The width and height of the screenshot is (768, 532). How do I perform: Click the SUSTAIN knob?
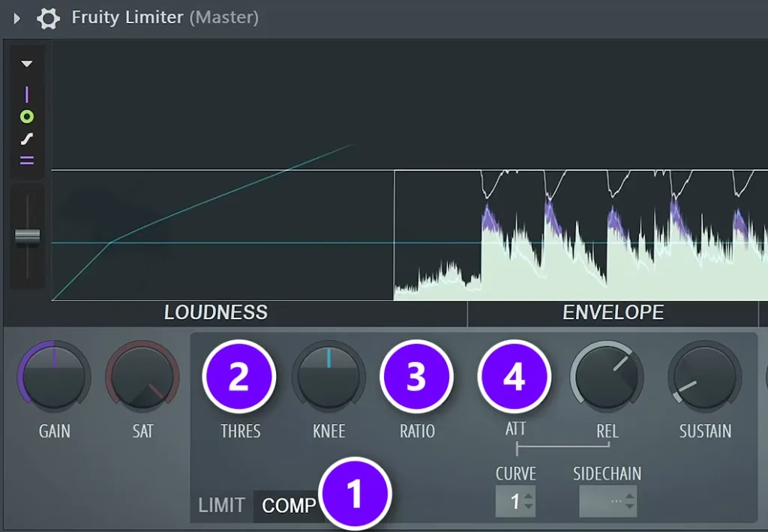705,376
